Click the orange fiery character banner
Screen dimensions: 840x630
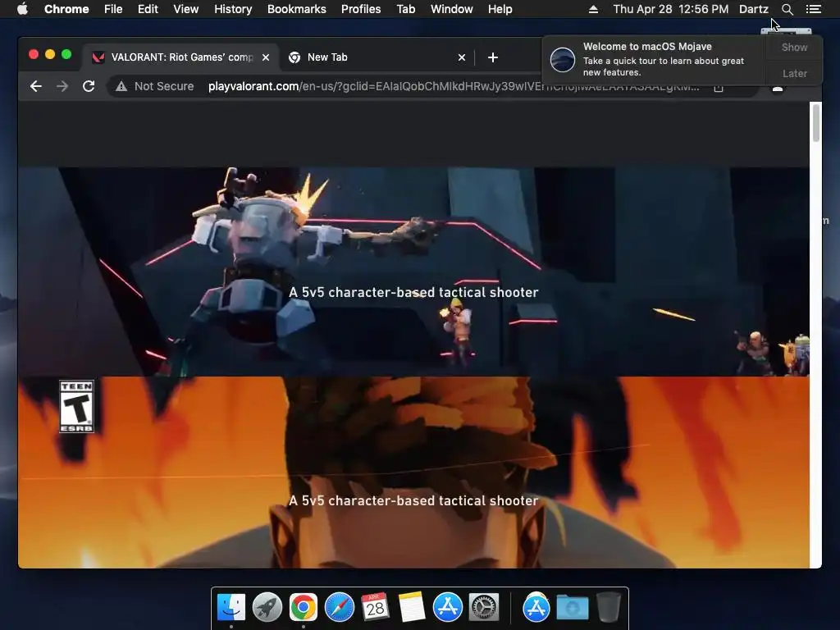click(x=413, y=472)
